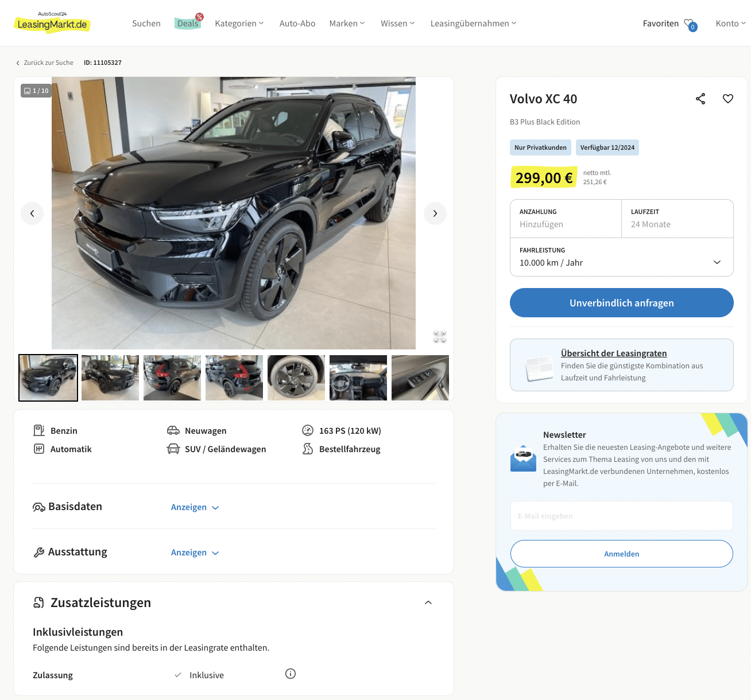Click the 299,00 € price
Image resolution: width=751 pixels, height=700 pixels.
(544, 178)
